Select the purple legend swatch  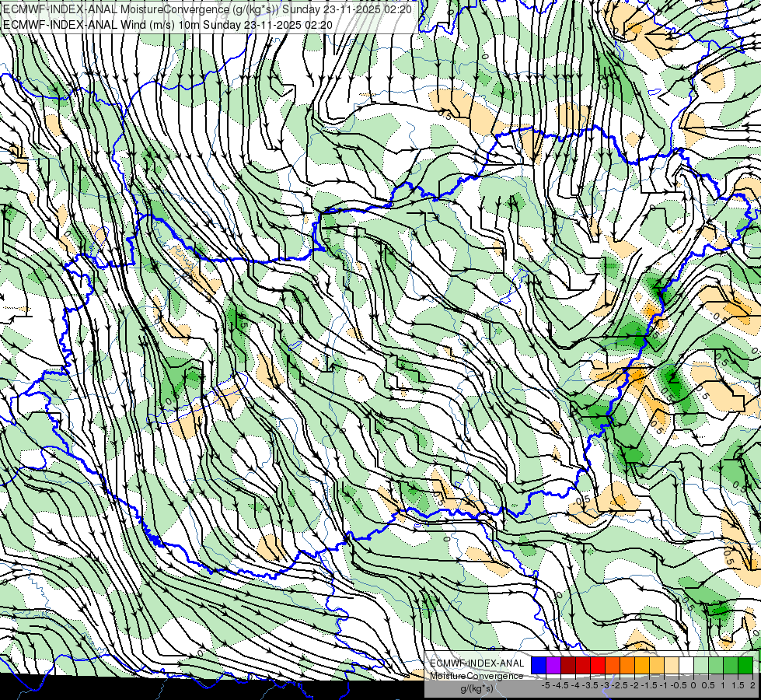point(553,665)
